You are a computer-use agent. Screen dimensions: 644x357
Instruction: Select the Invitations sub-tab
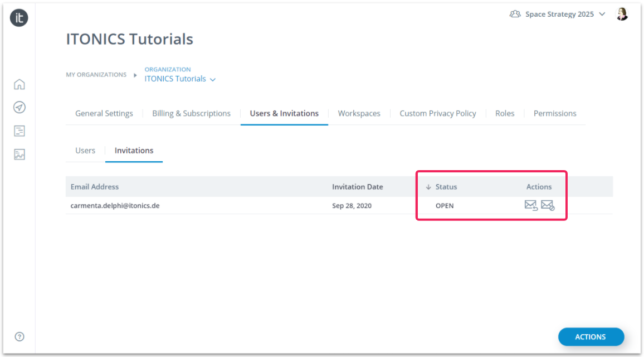point(134,151)
